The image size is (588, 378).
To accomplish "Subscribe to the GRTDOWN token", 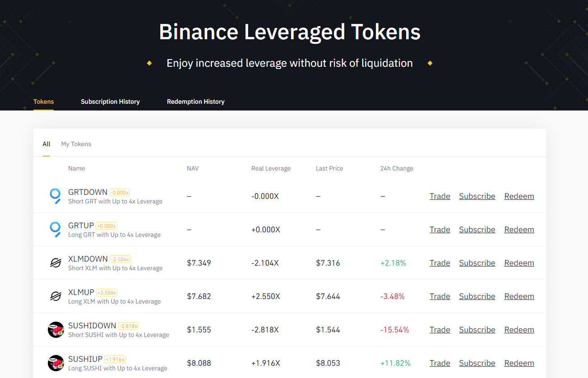I will 477,196.
